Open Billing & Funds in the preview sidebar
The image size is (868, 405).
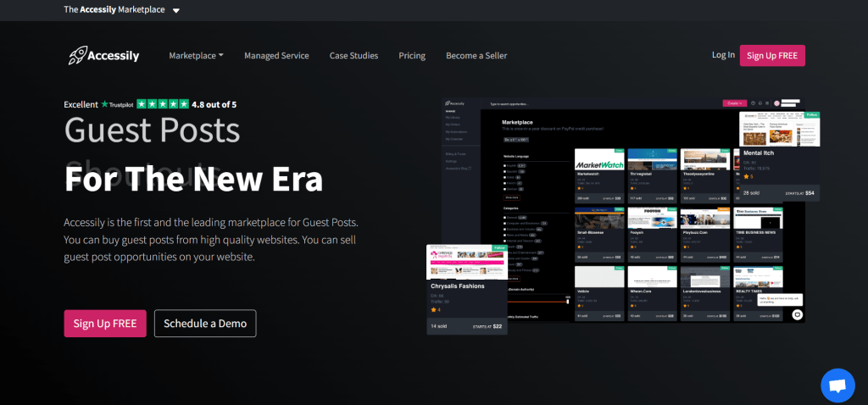[x=455, y=154]
